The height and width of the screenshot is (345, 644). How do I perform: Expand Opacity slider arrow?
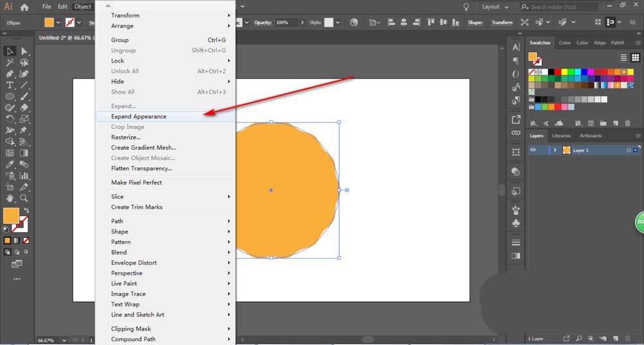pos(303,23)
